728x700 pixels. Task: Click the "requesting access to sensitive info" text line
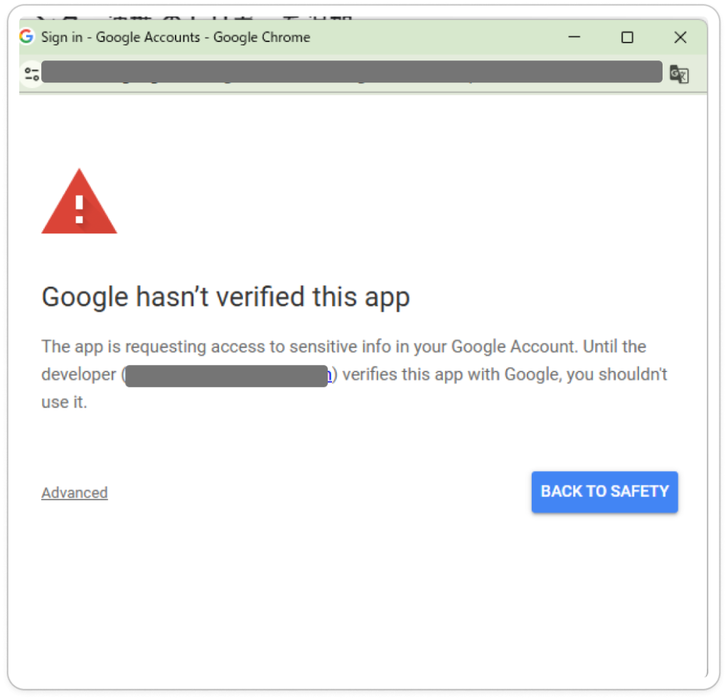(x=343, y=346)
